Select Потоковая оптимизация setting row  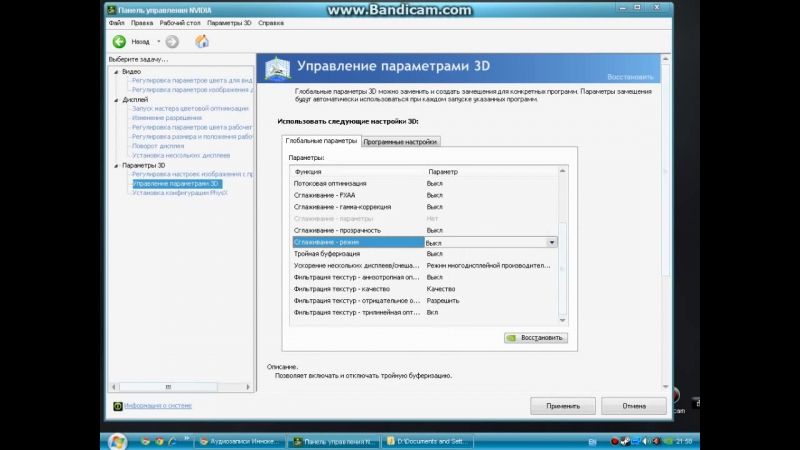click(424, 184)
